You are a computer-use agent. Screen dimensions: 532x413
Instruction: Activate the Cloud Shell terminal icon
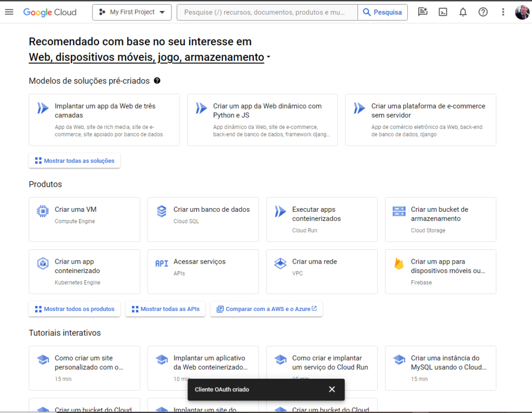(443, 12)
